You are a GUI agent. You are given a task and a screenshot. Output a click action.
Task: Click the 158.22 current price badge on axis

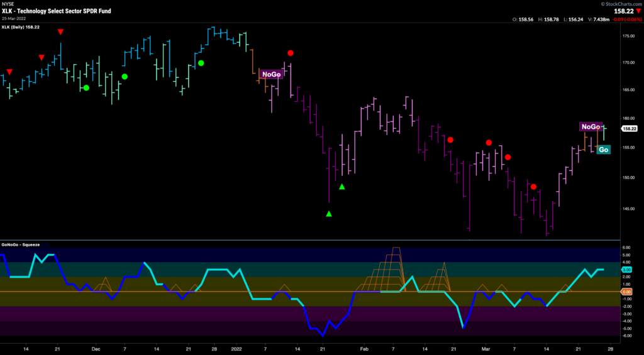[629, 129]
